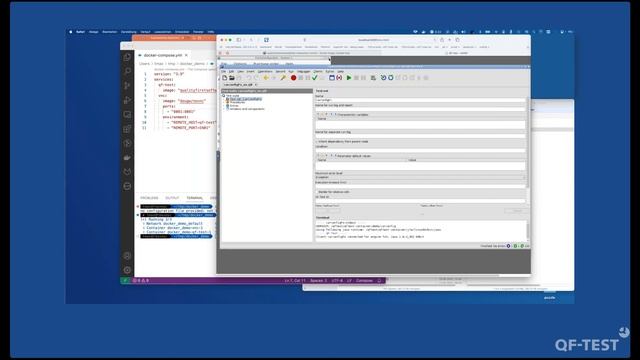This screenshot has height=360, width=640.
Task: Open Extensions icon in VS Code activity bar
Action: click(127, 129)
